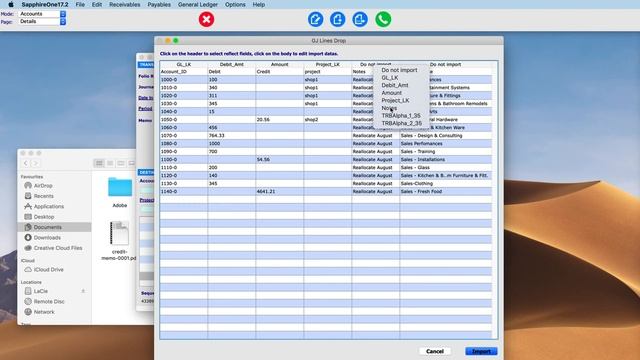Open the Mode dropdown set to Accounts
Viewport: 640px width, 360px height.
tap(42, 14)
